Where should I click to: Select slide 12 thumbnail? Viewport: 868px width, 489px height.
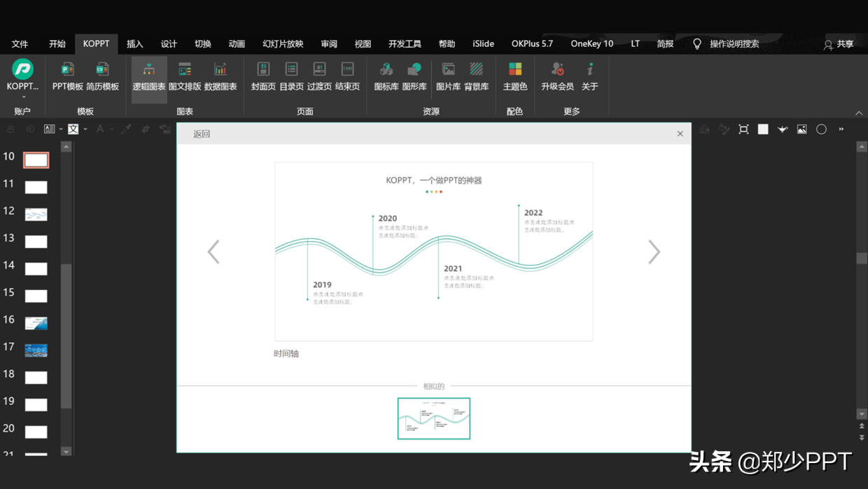point(36,214)
